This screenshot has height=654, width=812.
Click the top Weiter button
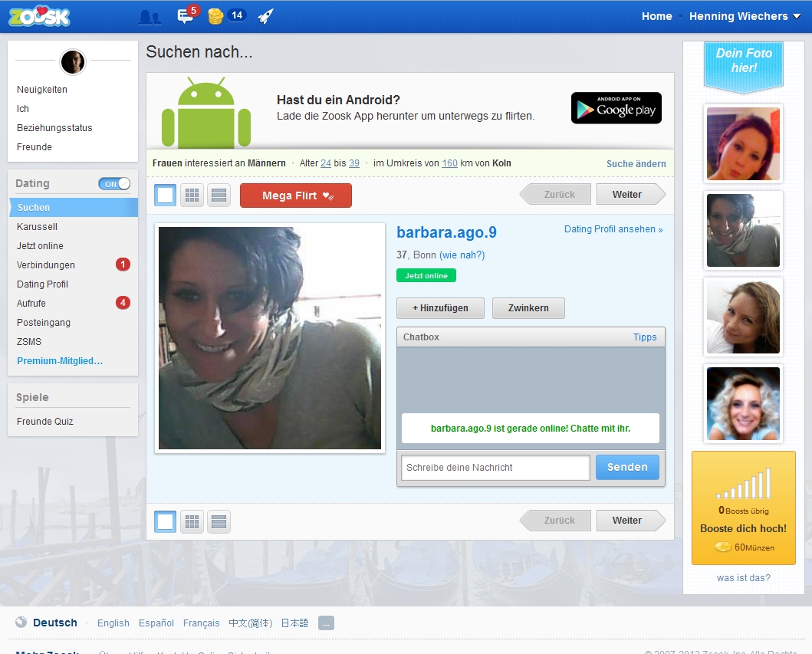point(631,194)
